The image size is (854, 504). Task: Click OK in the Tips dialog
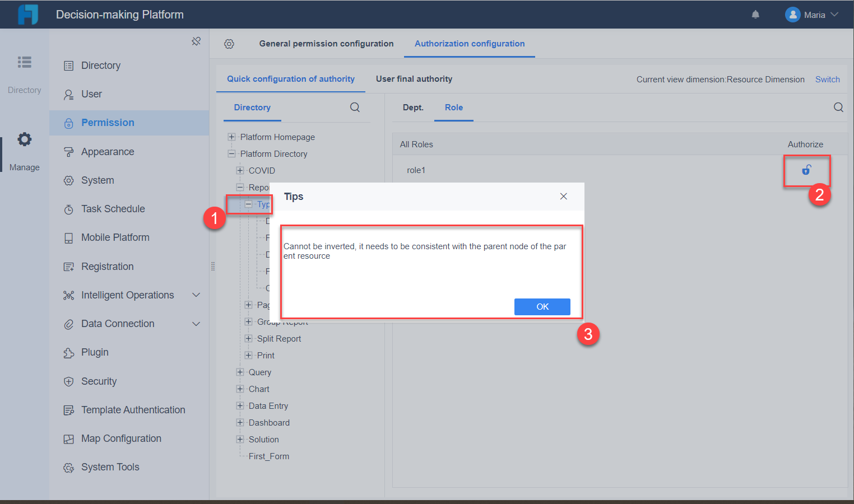(542, 306)
